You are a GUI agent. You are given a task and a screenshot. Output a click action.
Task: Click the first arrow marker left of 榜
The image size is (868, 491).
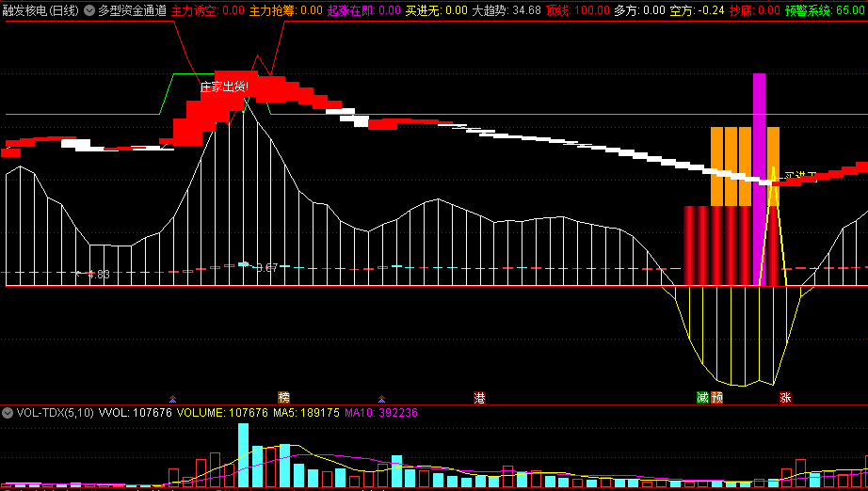point(172,399)
